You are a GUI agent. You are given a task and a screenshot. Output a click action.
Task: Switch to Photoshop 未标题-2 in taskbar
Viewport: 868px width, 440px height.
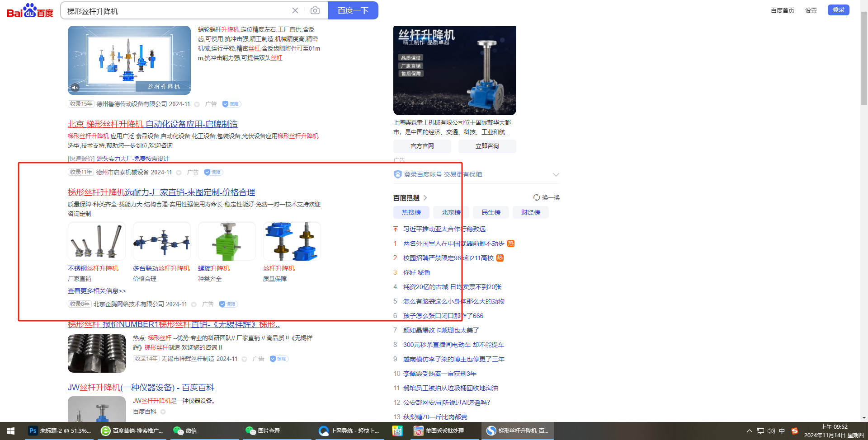pyautogui.click(x=59, y=431)
